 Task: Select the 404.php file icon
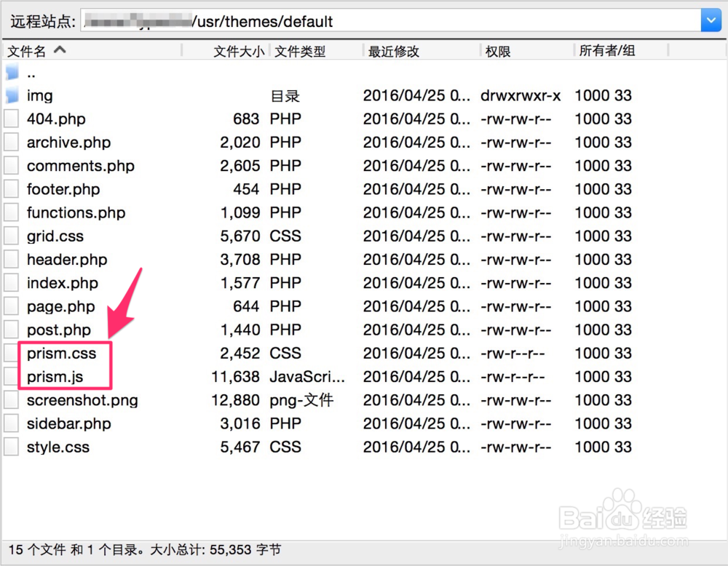10,119
